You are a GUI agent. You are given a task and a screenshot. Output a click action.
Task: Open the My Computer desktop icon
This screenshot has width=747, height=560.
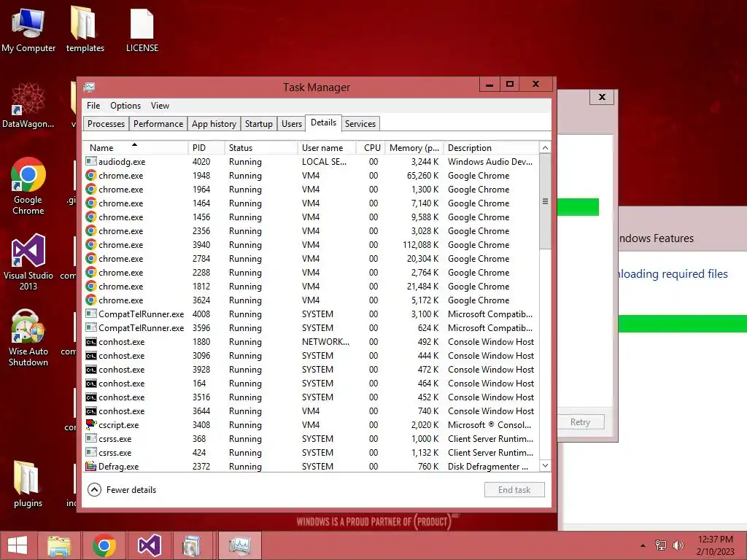click(x=28, y=28)
